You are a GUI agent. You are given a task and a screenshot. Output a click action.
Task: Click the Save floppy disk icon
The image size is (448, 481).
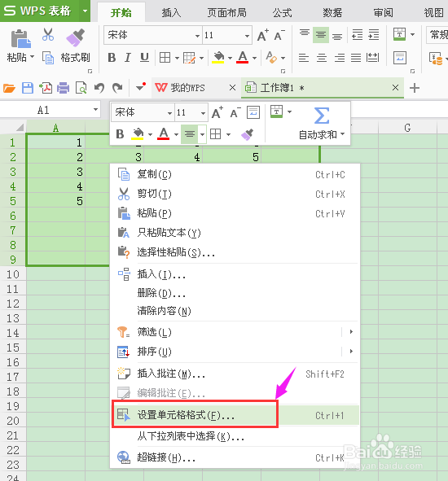pyautogui.click(x=28, y=89)
